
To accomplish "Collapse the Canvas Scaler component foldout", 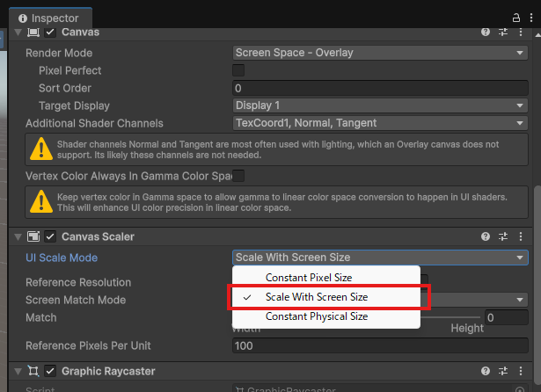I will pyautogui.click(x=18, y=236).
